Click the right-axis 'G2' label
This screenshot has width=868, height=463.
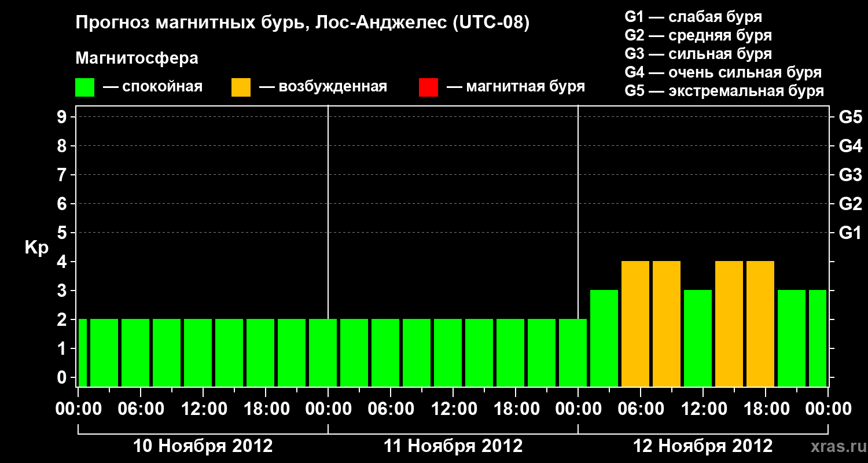[850, 204]
